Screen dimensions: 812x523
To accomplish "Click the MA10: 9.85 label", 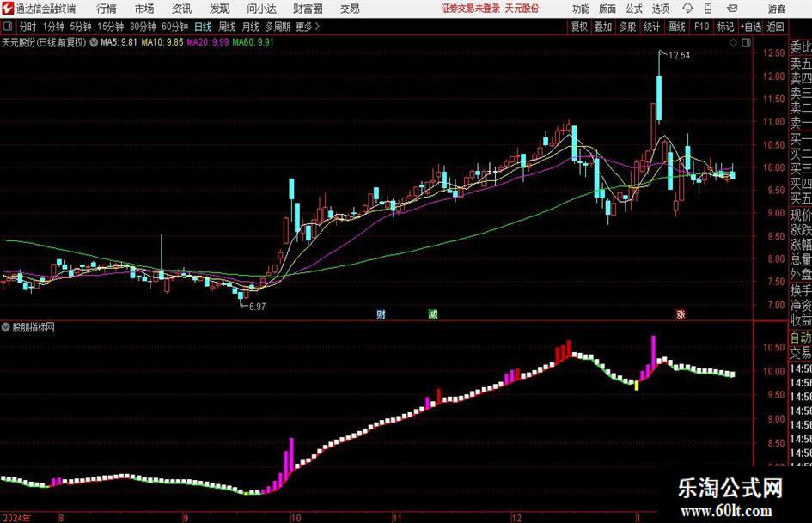I will click(x=162, y=42).
